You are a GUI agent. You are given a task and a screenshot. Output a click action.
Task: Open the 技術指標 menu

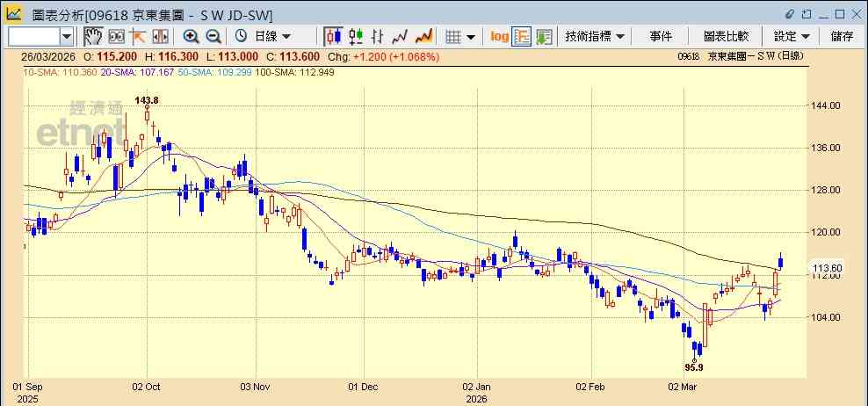(595, 37)
